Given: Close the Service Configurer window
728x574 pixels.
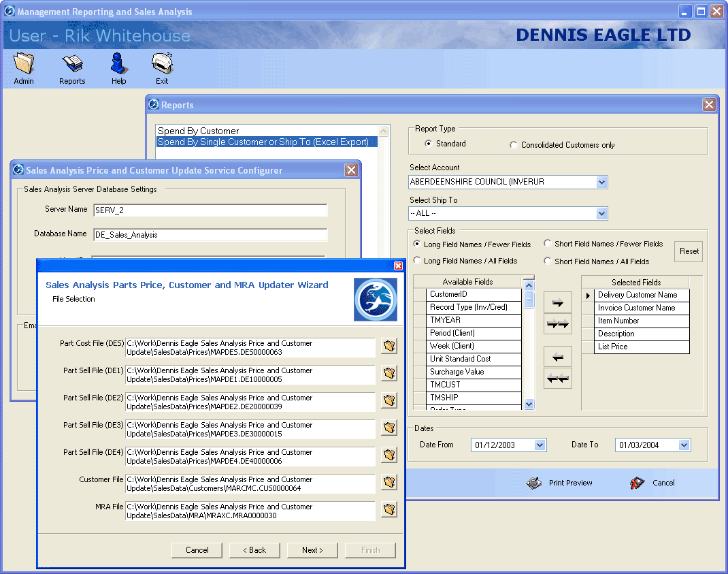Looking at the screenshot, I should tap(352, 170).
